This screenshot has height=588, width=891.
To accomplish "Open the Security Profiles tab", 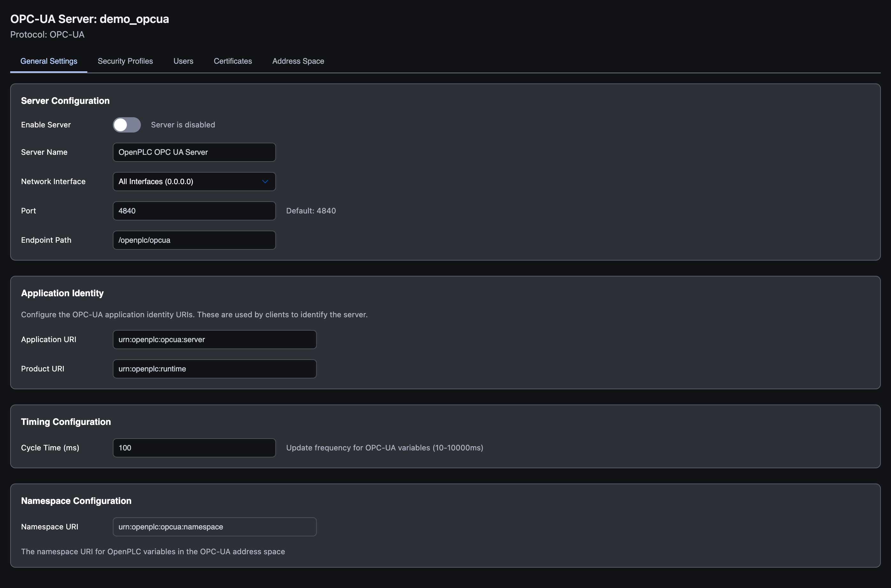I will click(125, 61).
